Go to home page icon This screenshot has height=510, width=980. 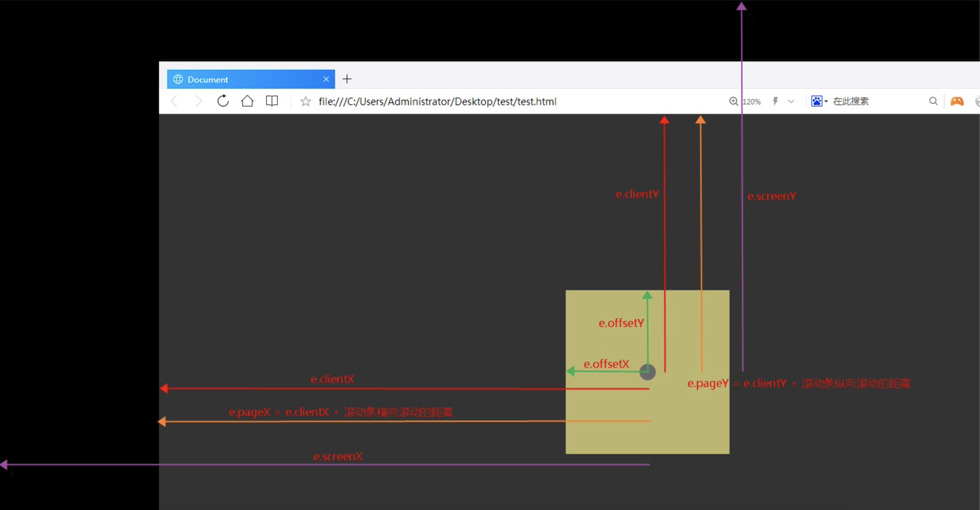tap(247, 101)
